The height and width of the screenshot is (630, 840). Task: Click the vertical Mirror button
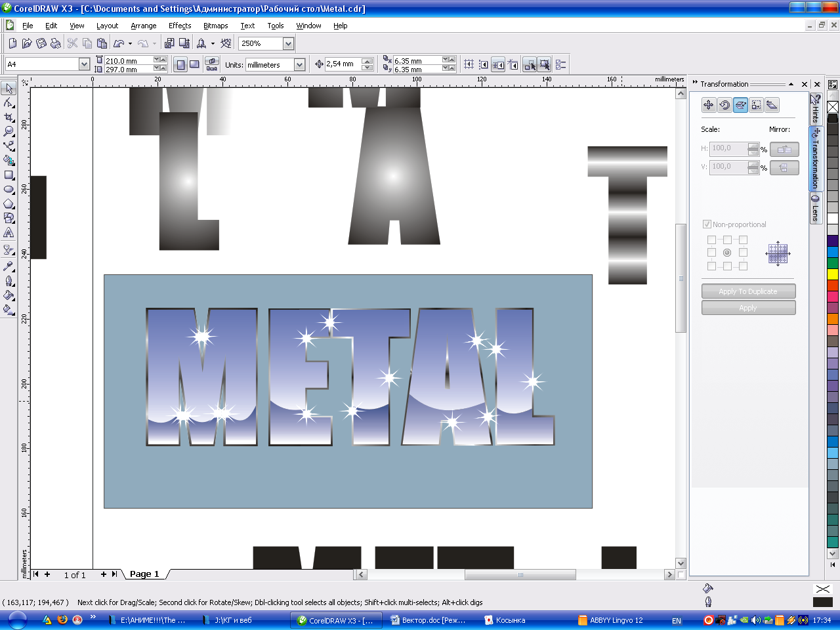tap(784, 168)
